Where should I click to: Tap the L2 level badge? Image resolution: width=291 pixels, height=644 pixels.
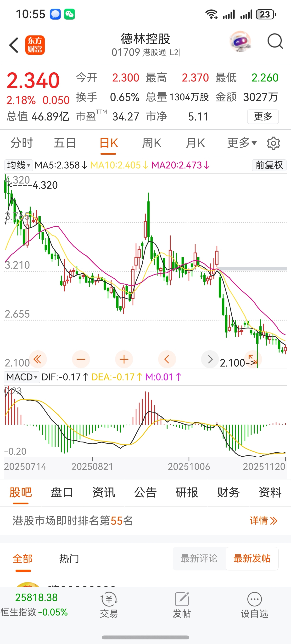(174, 52)
